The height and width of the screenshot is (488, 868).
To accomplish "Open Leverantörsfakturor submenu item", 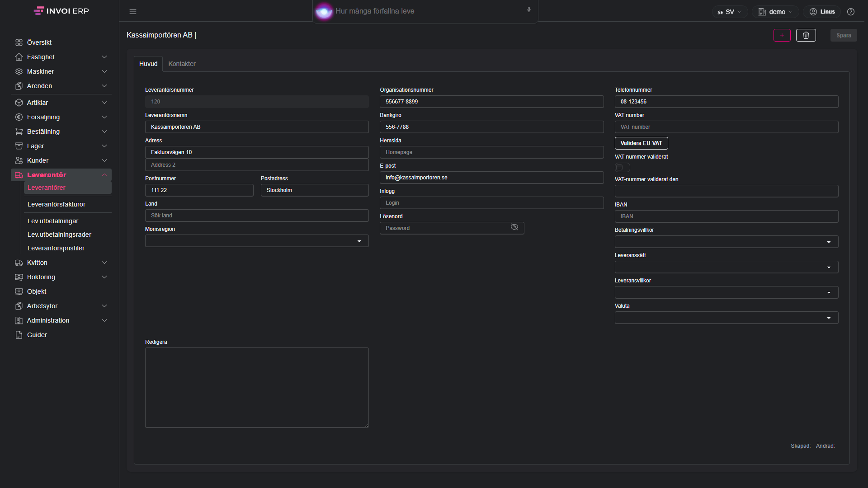I will point(68,204).
